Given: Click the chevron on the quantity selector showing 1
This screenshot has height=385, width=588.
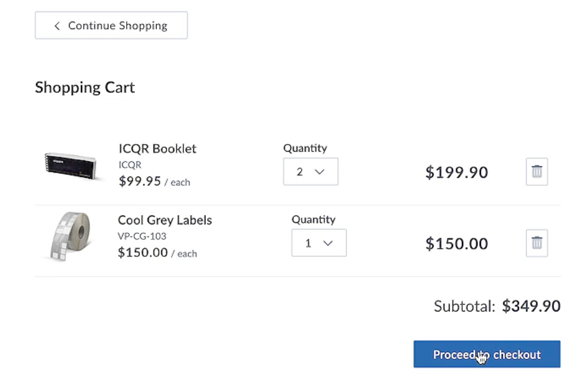Looking at the screenshot, I should click(329, 243).
